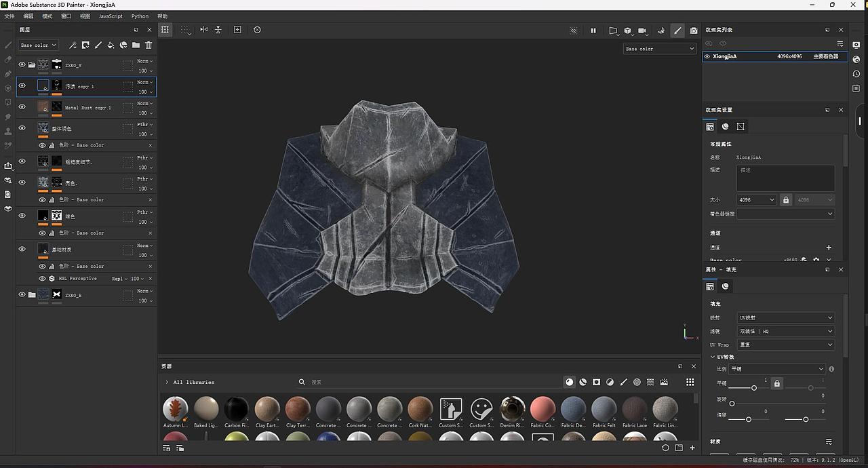Click delete layer trash icon
Image resolution: width=868 pixels, height=468 pixels.
pos(149,45)
